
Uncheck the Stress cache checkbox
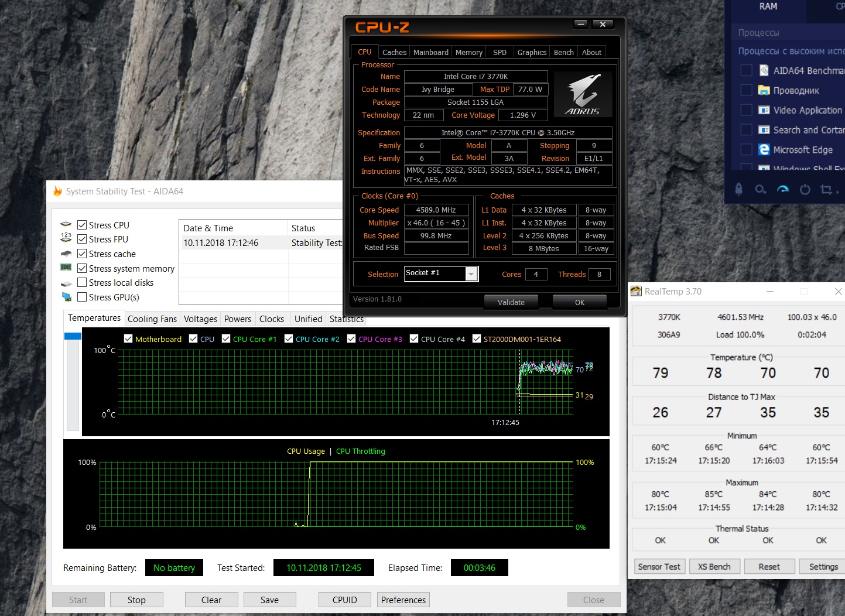[82, 254]
